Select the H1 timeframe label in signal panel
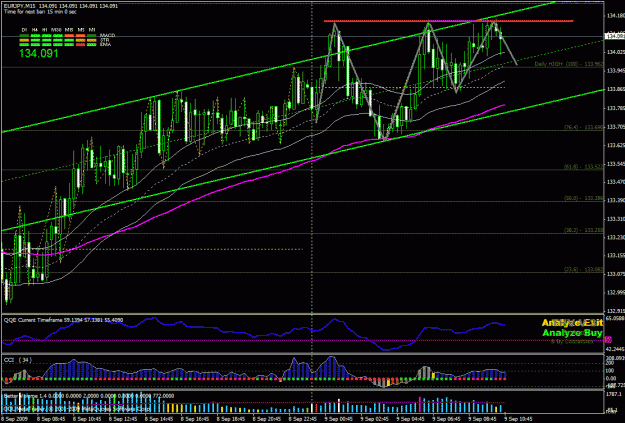This screenshot has width=625, height=423. (45, 30)
